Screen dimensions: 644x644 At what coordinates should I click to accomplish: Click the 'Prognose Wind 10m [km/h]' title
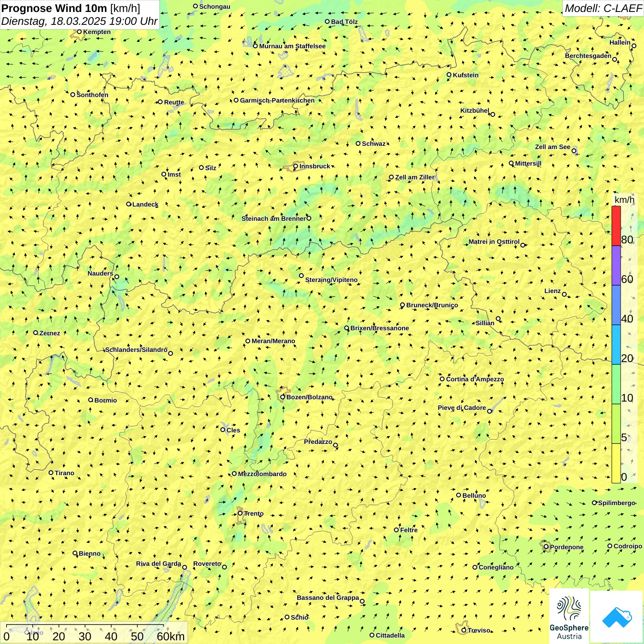point(71,8)
